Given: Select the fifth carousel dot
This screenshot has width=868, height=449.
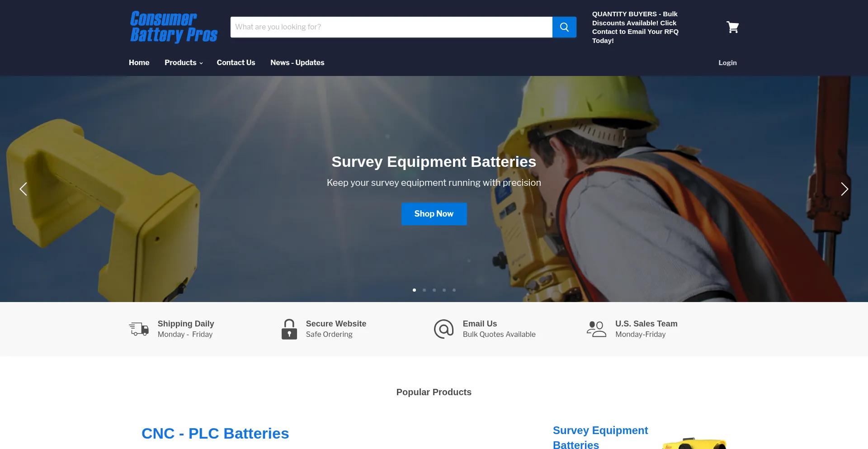Looking at the screenshot, I should [x=454, y=290].
